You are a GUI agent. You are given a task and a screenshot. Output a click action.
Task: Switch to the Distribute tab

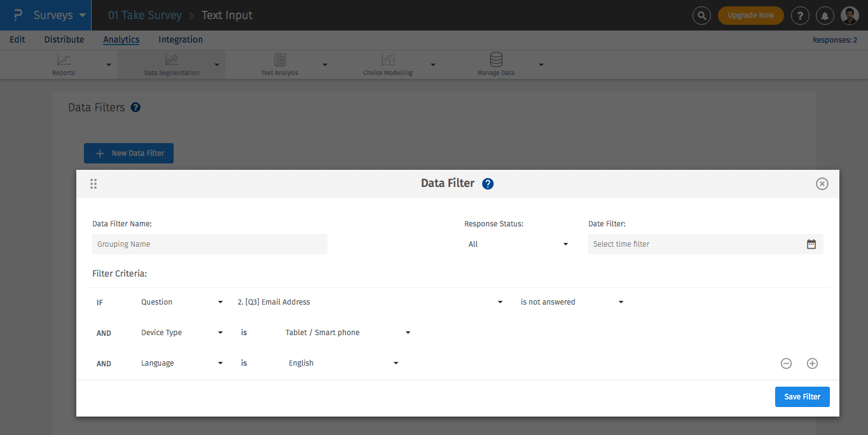pos(64,39)
